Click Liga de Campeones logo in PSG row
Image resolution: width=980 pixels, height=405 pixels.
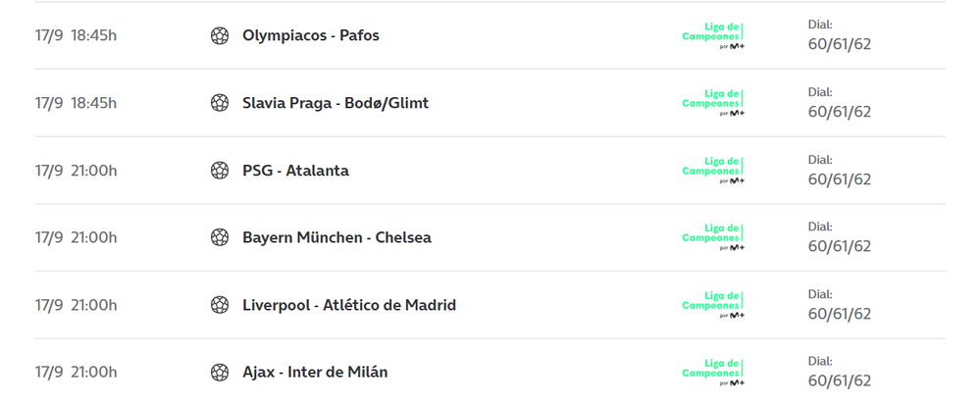714,171
